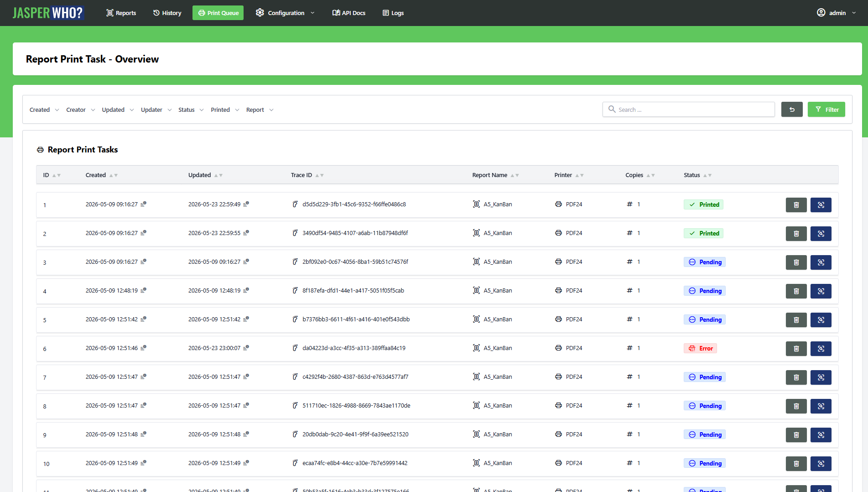
Task: Click the reset filters undo button
Action: (x=792, y=110)
